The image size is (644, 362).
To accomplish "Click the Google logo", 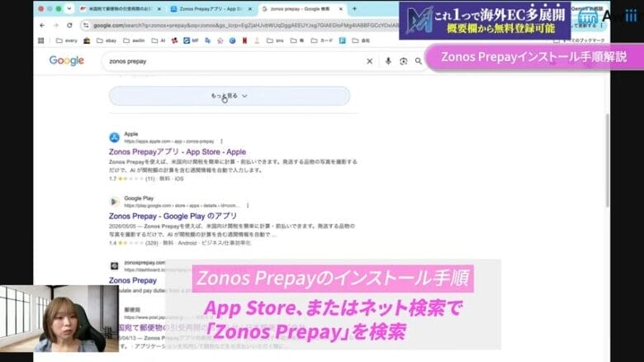I will (67, 61).
